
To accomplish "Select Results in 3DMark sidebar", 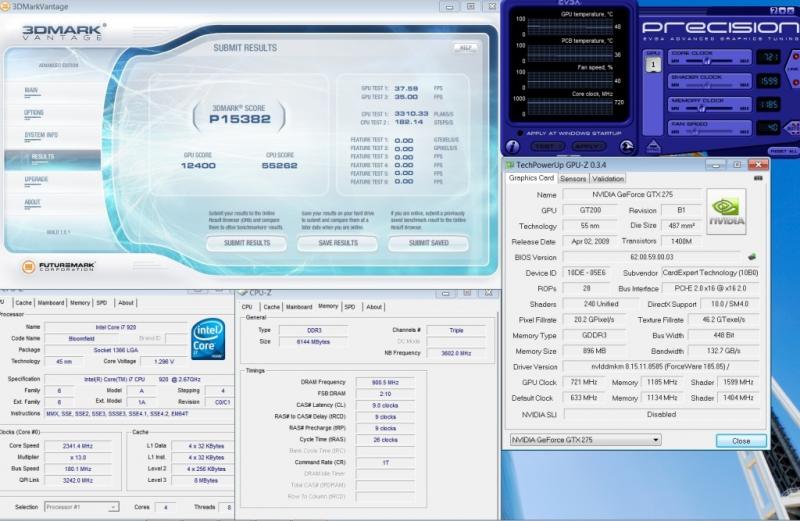I will click(52, 159).
